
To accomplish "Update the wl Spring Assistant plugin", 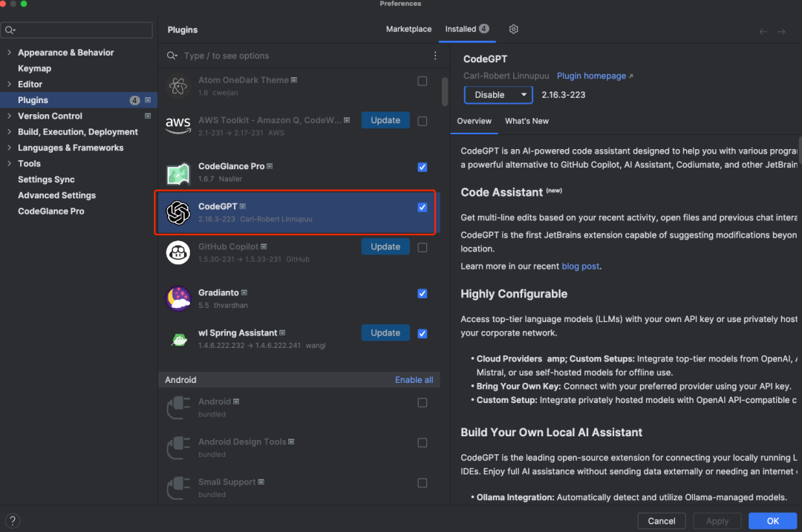I will pos(385,332).
